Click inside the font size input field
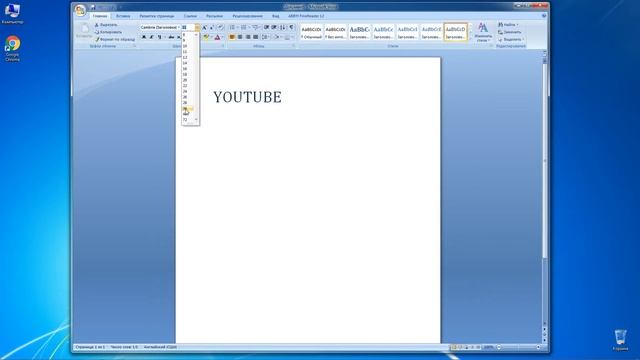Image resolution: width=640 pixels, height=360 pixels. pos(188,27)
